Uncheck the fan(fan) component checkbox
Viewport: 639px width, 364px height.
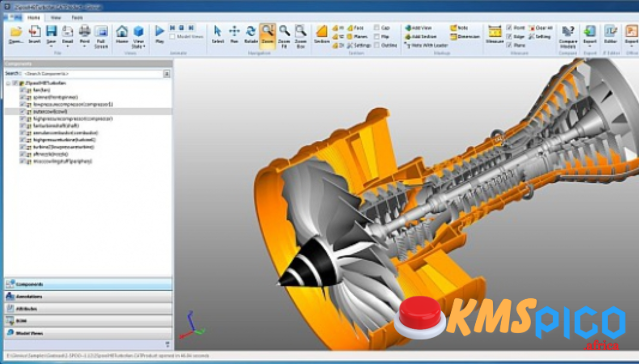pyautogui.click(x=22, y=90)
